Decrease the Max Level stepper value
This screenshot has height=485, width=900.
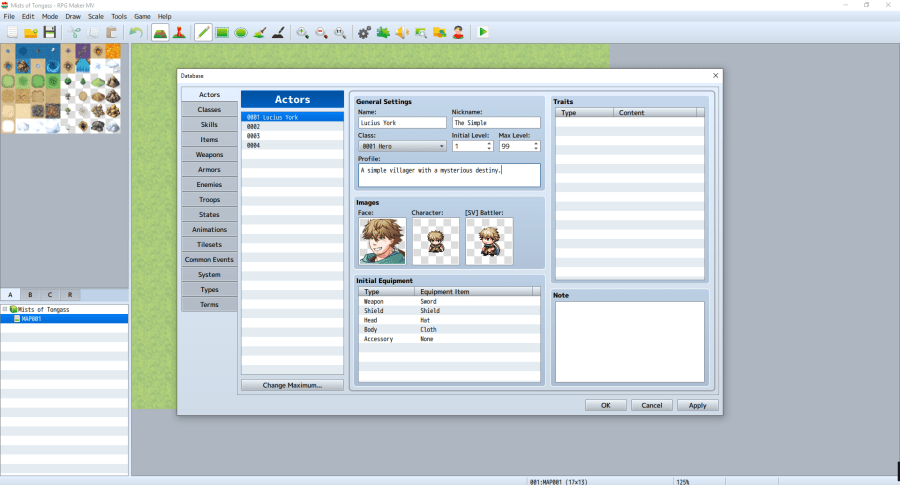click(x=535, y=149)
